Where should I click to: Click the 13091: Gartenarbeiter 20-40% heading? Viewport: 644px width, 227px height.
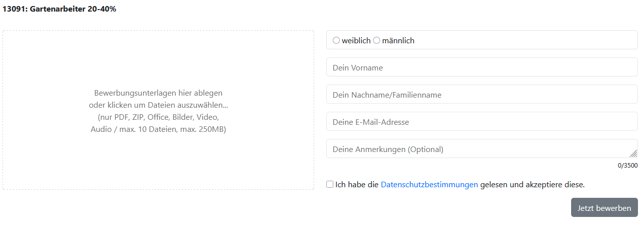pyautogui.click(x=59, y=9)
